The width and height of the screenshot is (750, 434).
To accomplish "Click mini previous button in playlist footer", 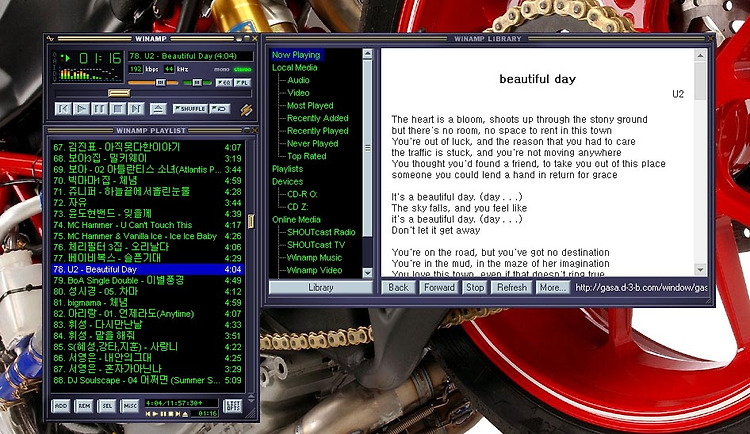I will click(x=148, y=414).
